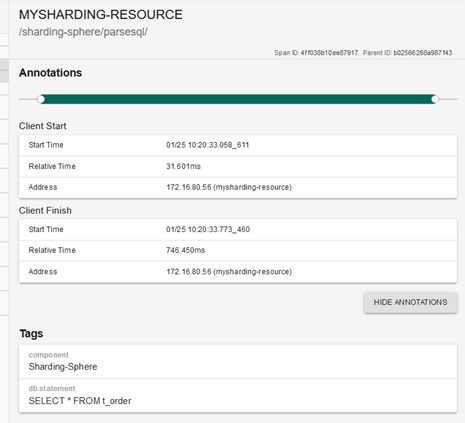The height and width of the screenshot is (423, 465).
Task: Select Client Start's Address row
Action: [238, 187]
